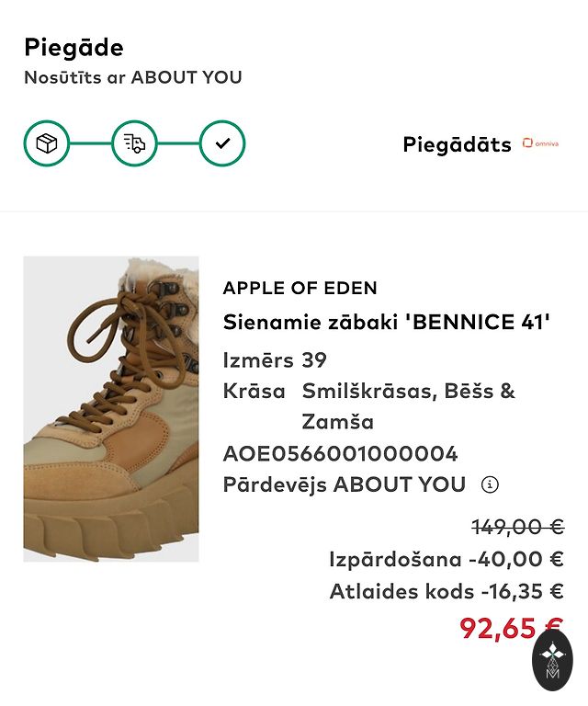
Task: Click the Omniva carrier logo
Action: coord(540,143)
